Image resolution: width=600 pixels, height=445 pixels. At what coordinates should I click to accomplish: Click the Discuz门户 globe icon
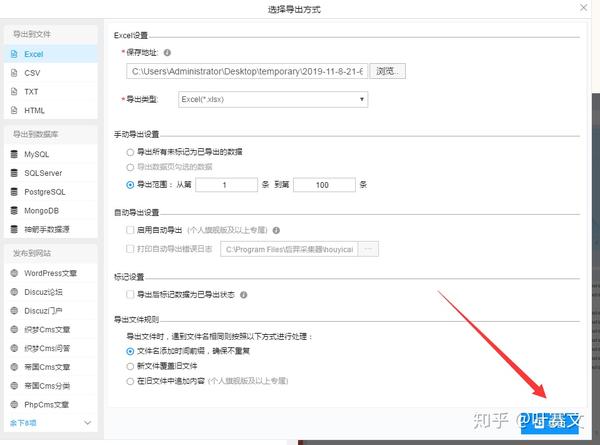pos(14,311)
